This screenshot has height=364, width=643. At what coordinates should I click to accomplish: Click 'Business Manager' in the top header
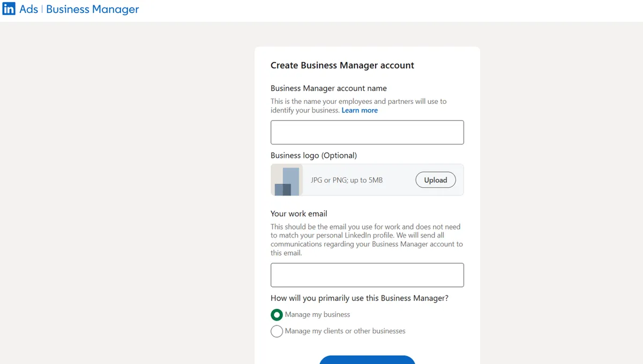[x=92, y=9]
